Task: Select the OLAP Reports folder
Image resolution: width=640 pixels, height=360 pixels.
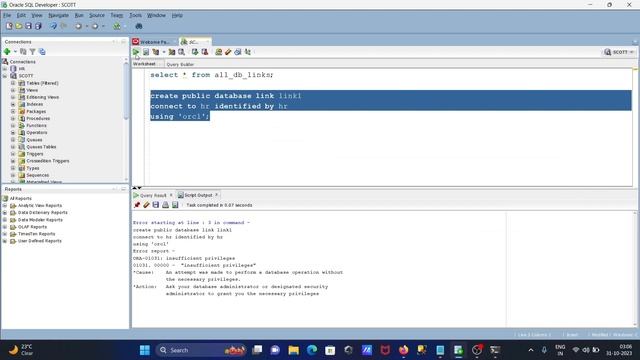Action: pyautogui.click(x=32, y=227)
